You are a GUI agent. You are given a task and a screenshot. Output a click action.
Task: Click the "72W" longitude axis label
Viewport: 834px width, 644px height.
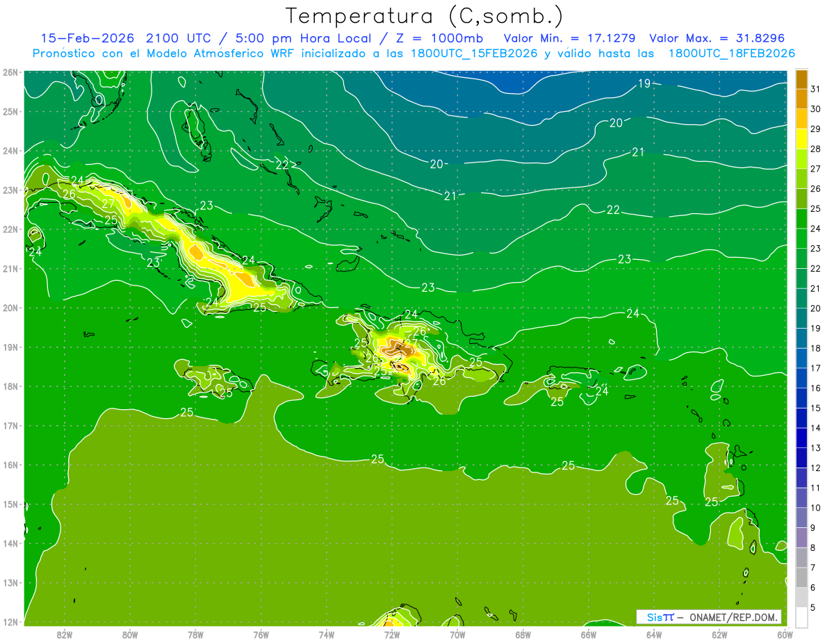pyautogui.click(x=392, y=634)
